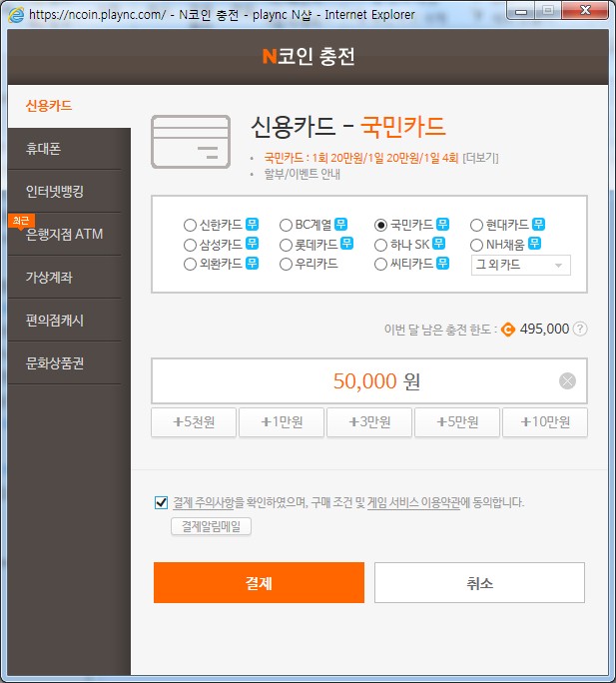Click the 무 badge next to 신한카드
Screen dimensions: 616x683
(252, 225)
